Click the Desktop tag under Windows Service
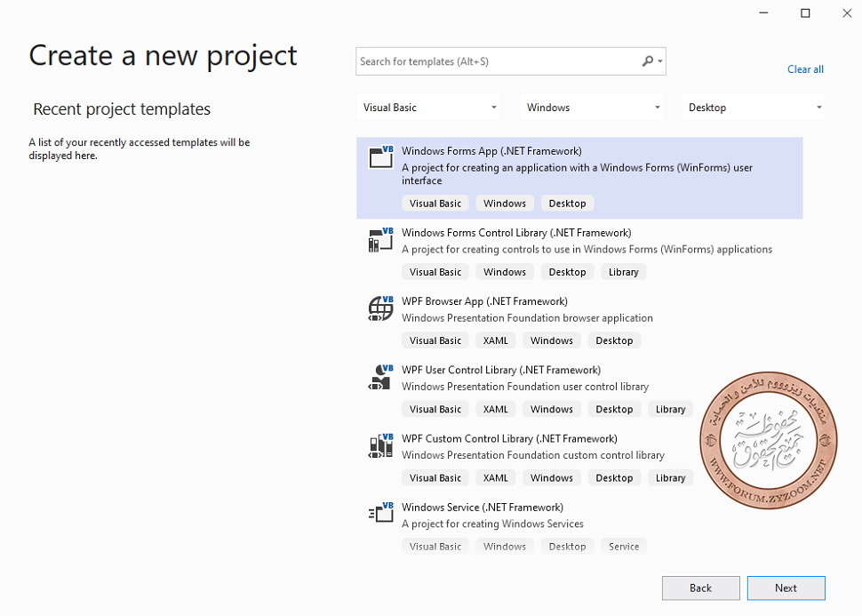The height and width of the screenshot is (616, 862). click(x=567, y=547)
